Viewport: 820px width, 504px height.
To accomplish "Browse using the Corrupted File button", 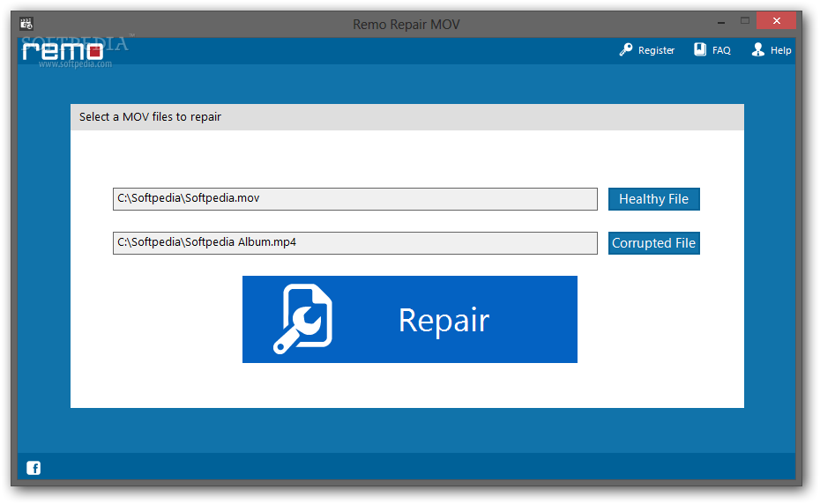I will [x=653, y=243].
